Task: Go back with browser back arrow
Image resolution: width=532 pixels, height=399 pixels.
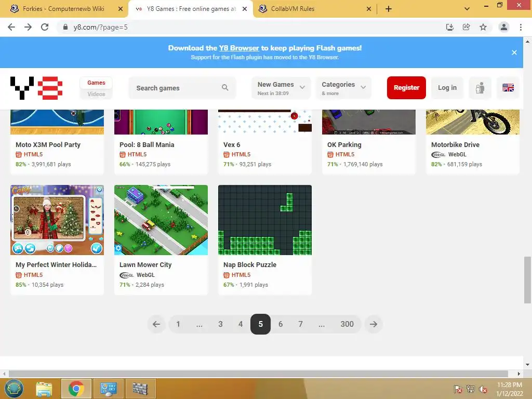Action: 11,27
